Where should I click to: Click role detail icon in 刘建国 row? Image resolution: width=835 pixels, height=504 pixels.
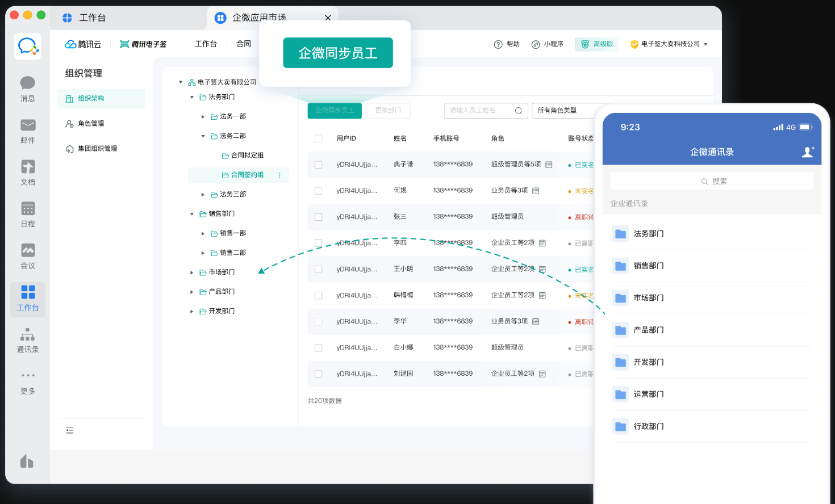coord(542,374)
